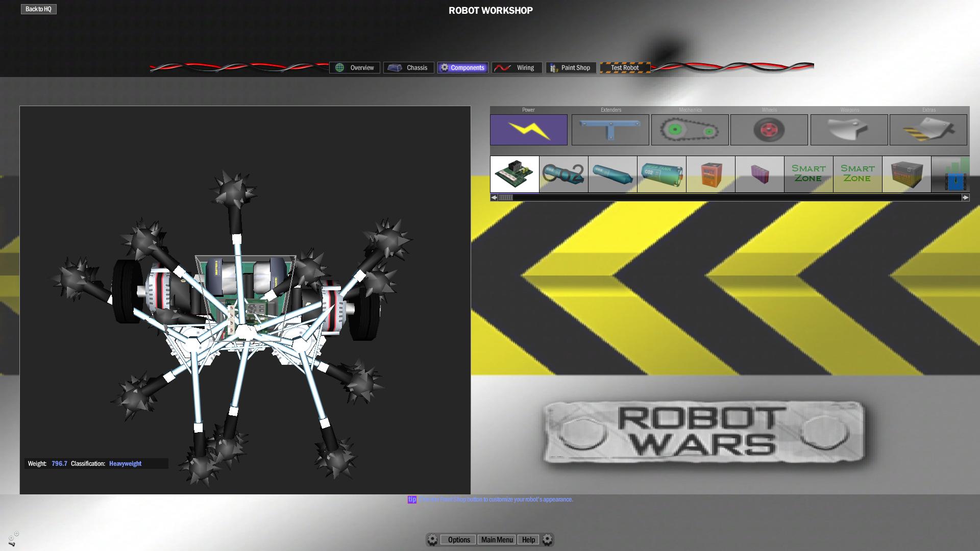Click the weight value 796.7

(59, 464)
